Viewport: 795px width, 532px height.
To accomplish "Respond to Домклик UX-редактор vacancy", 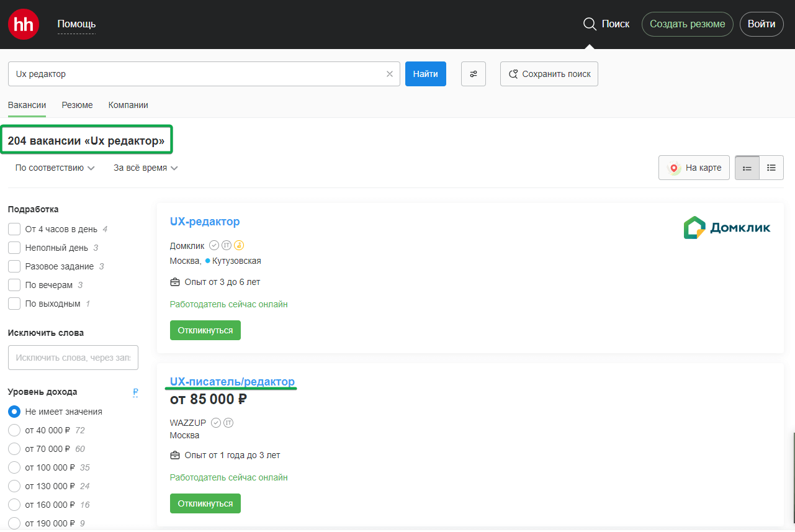I will pyautogui.click(x=205, y=330).
